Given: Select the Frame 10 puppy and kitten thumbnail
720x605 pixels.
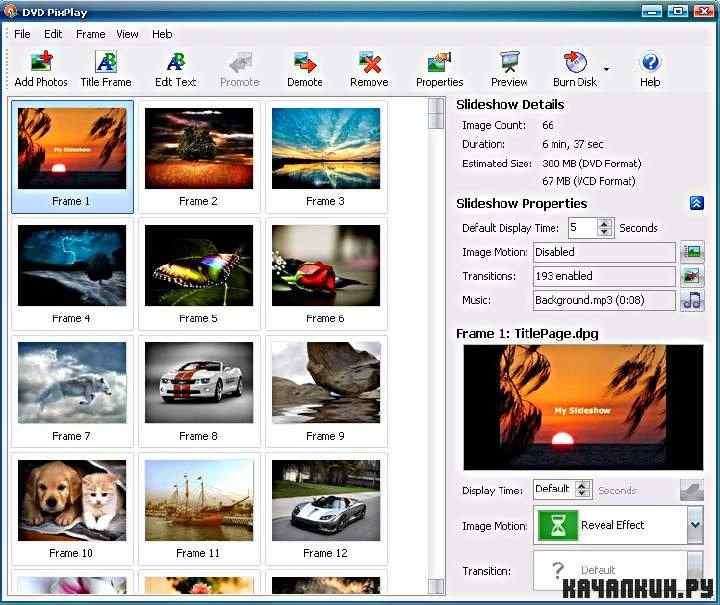Looking at the screenshot, I should pos(72,500).
